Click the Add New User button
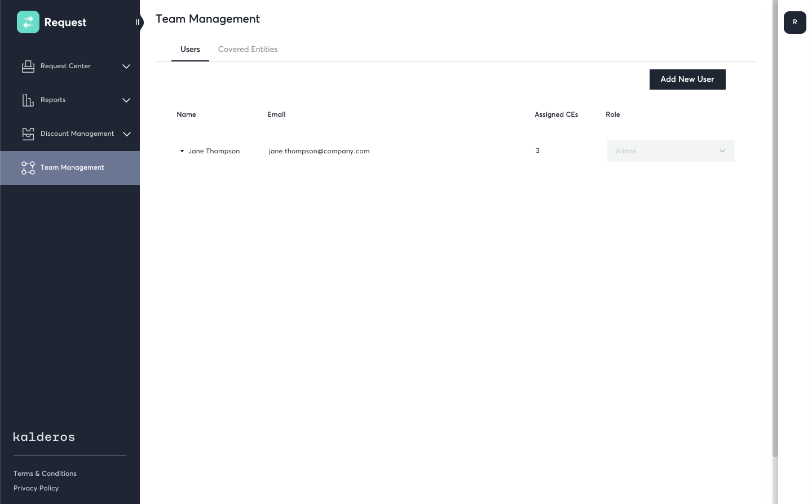The height and width of the screenshot is (504, 812). click(687, 79)
